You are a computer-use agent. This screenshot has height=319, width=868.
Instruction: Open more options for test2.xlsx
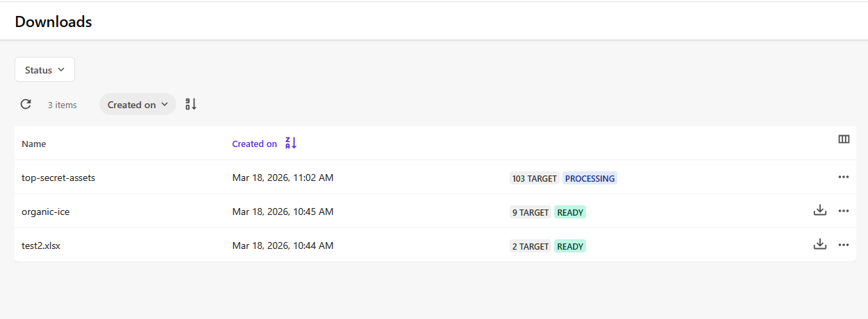[844, 245]
